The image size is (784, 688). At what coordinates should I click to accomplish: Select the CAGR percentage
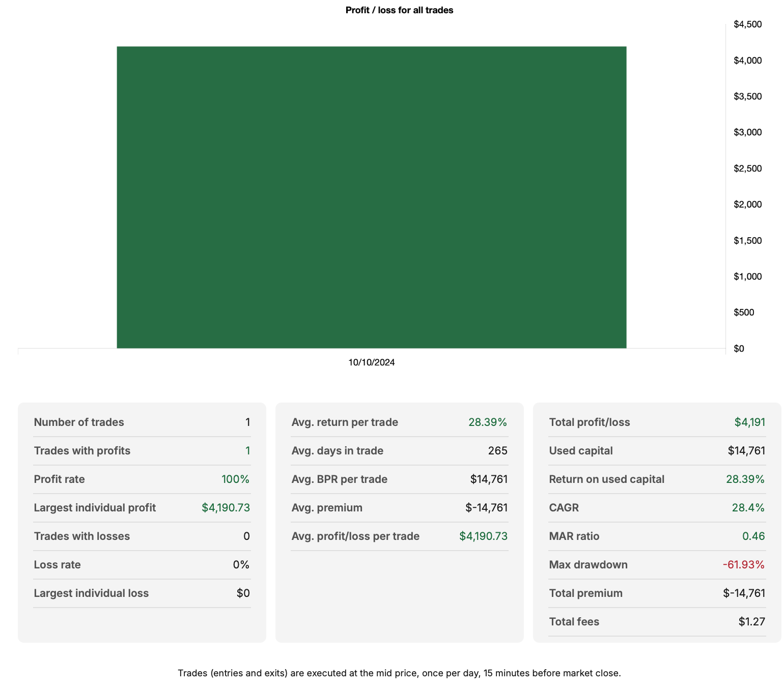[x=748, y=507]
